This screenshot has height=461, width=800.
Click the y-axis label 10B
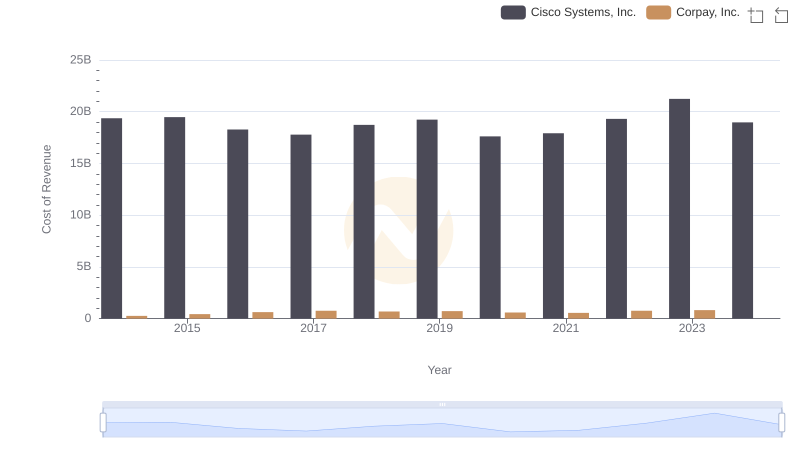click(81, 215)
